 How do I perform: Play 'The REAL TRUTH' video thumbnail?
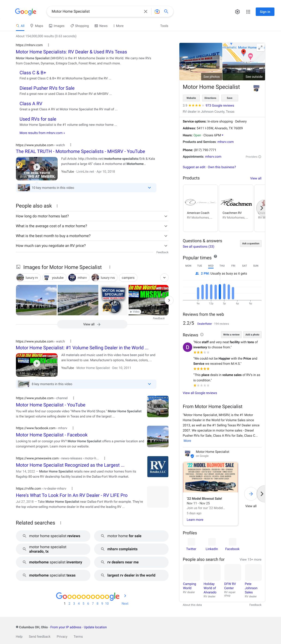(37, 167)
